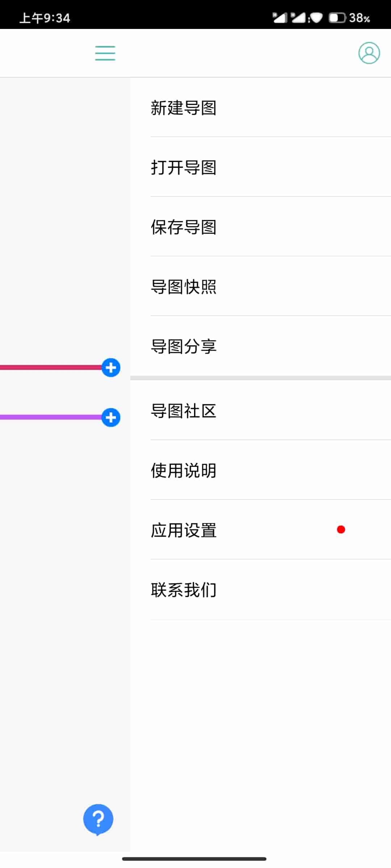Open the 导图社区 community section

(x=183, y=411)
